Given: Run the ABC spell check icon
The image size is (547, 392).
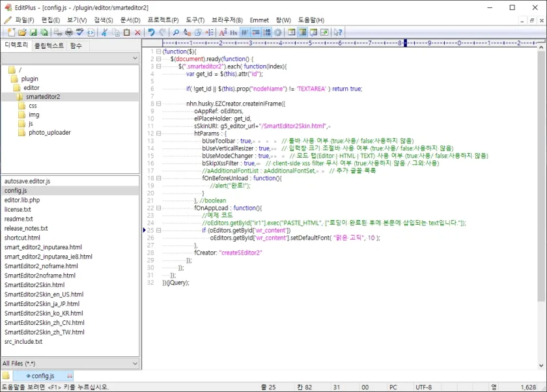Looking at the screenshot, I should (80, 33).
